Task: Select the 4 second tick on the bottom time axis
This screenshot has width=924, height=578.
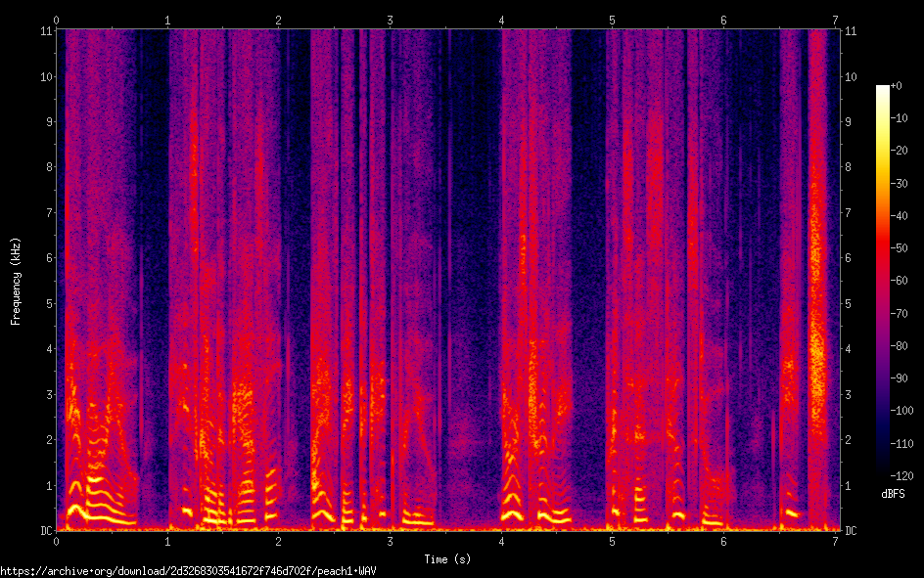Action: 502,541
